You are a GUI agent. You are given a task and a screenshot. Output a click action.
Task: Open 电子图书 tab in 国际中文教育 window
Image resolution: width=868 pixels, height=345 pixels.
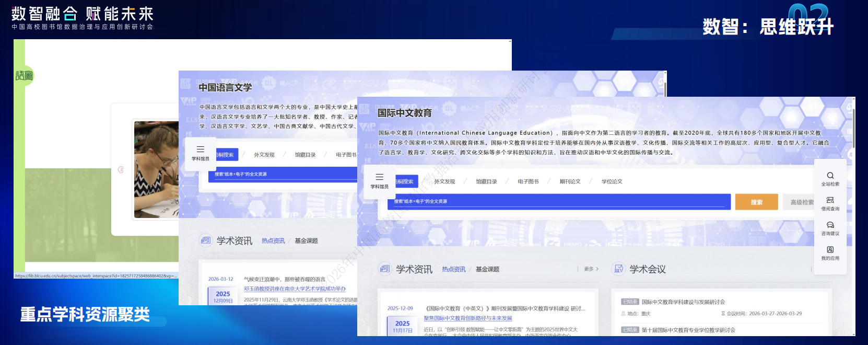click(528, 181)
